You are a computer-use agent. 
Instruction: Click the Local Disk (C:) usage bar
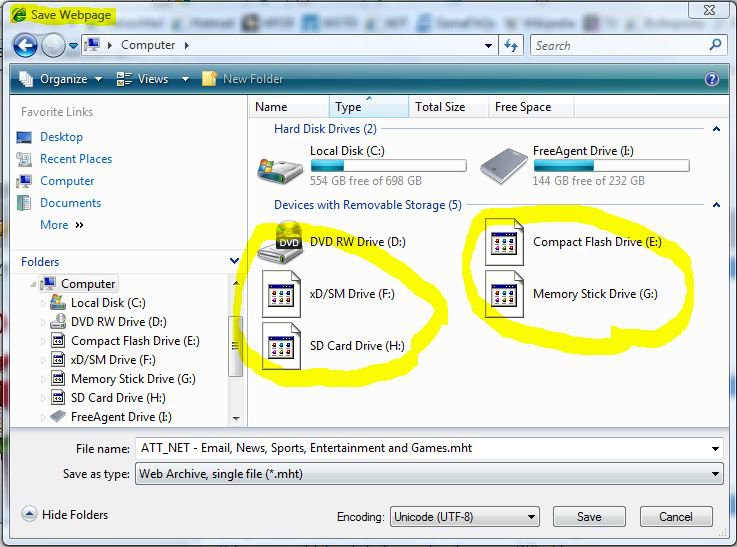point(388,165)
